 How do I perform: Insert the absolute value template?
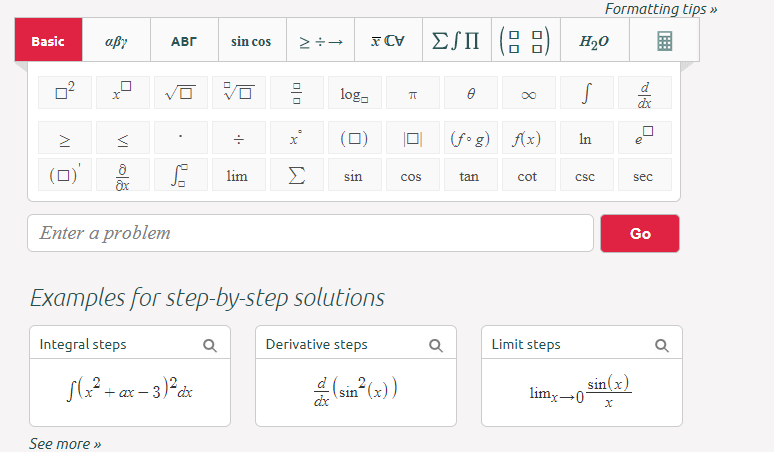[x=412, y=138]
